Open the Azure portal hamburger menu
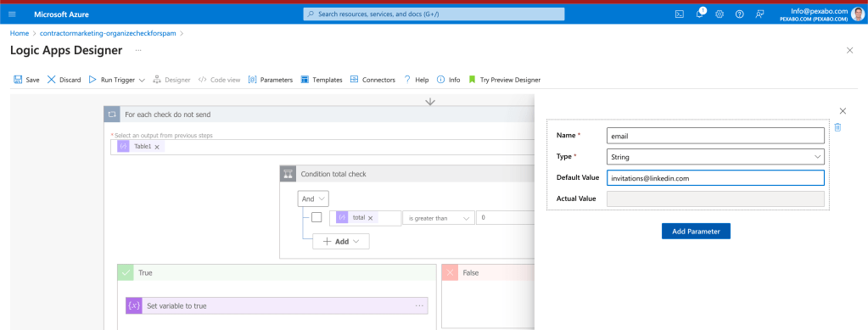 coord(12,14)
